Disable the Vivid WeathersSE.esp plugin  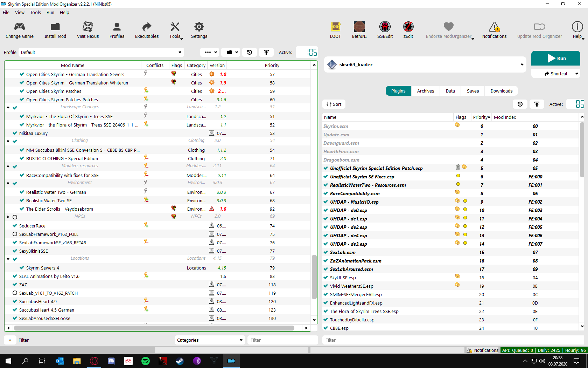(326, 286)
